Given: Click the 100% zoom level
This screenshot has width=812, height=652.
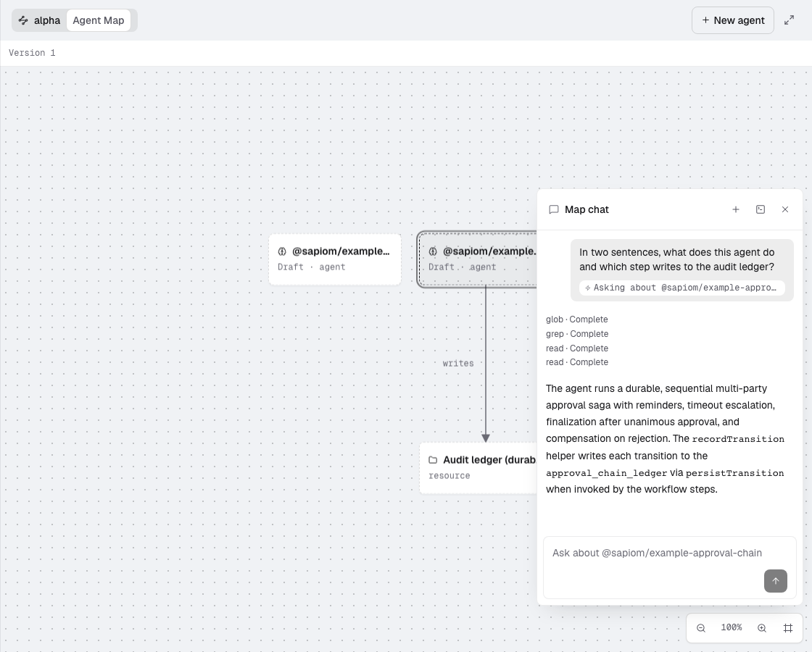Looking at the screenshot, I should 732,627.
